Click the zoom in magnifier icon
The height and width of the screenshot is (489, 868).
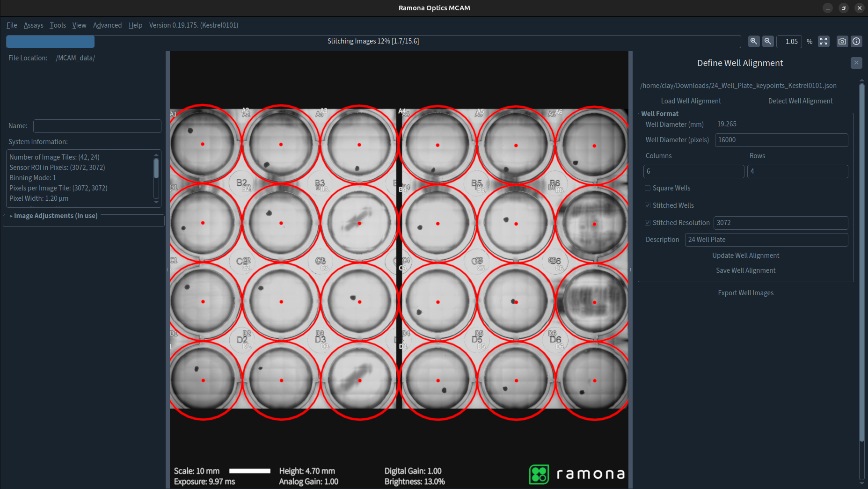[x=753, y=41]
